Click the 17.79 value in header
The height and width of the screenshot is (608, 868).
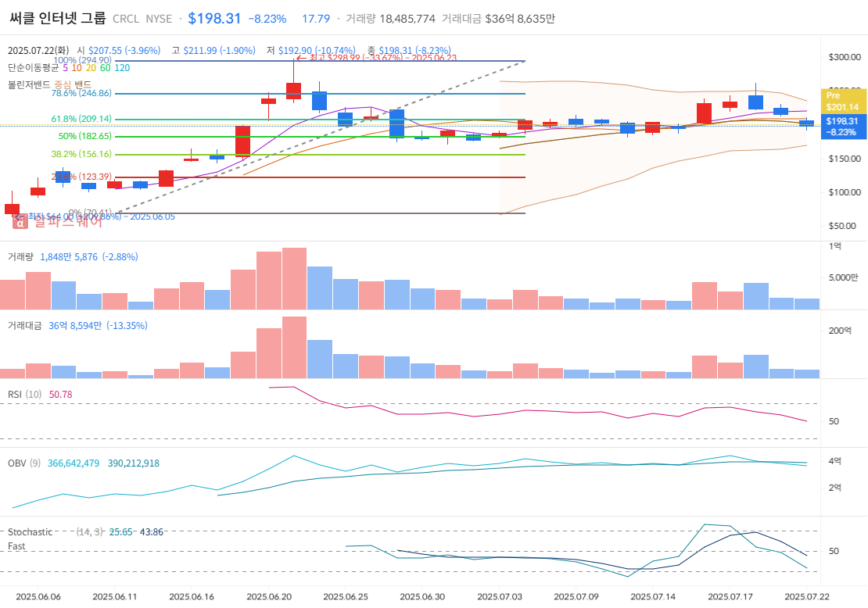coord(316,19)
